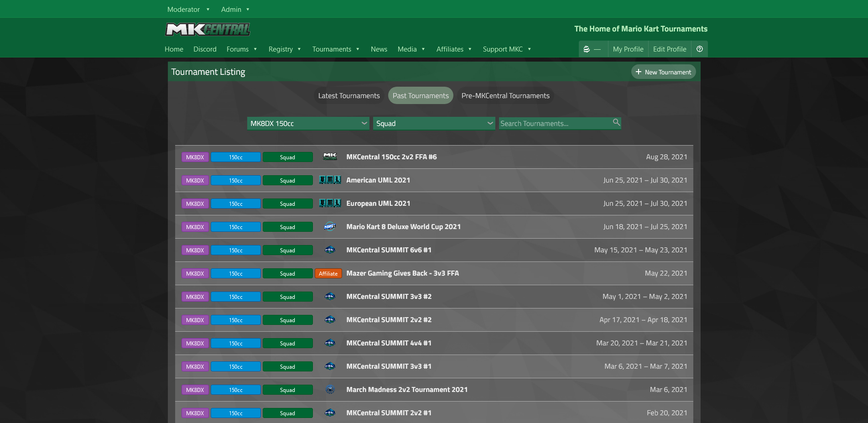Click the World Cup 2021 tournament logo

pos(330,227)
